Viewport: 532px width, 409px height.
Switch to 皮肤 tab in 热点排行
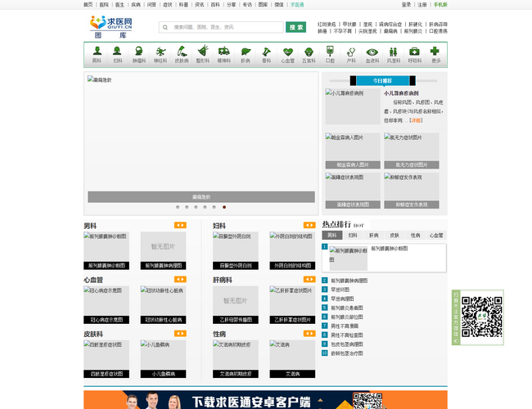pos(394,235)
